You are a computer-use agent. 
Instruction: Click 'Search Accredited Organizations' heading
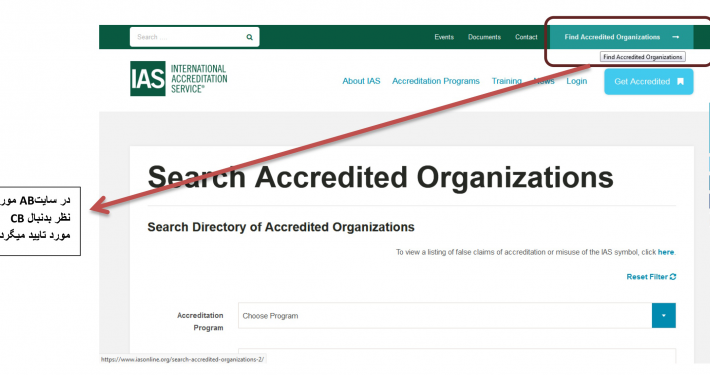380,177
